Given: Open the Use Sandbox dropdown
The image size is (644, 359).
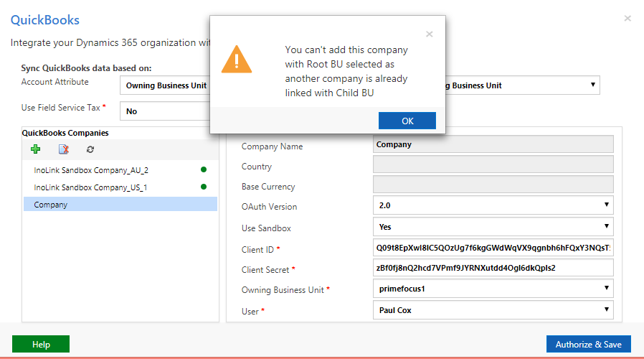Looking at the screenshot, I should [x=493, y=227].
